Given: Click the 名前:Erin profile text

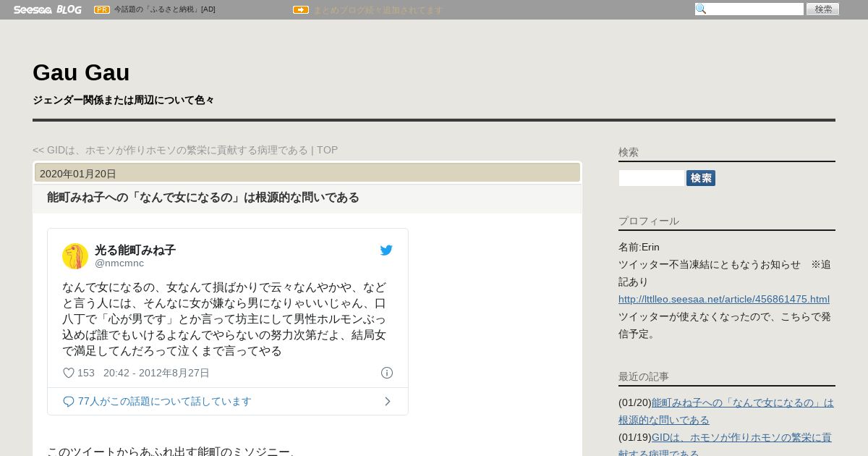Looking at the screenshot, I should coord(639,247).
